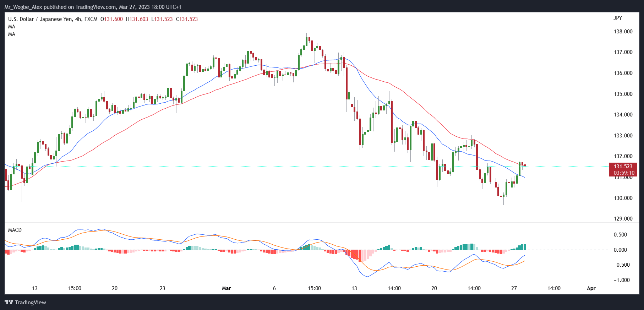This screenshot has height=310, width=644.
Task: Click the close price value C131.523
Action: 187,19
